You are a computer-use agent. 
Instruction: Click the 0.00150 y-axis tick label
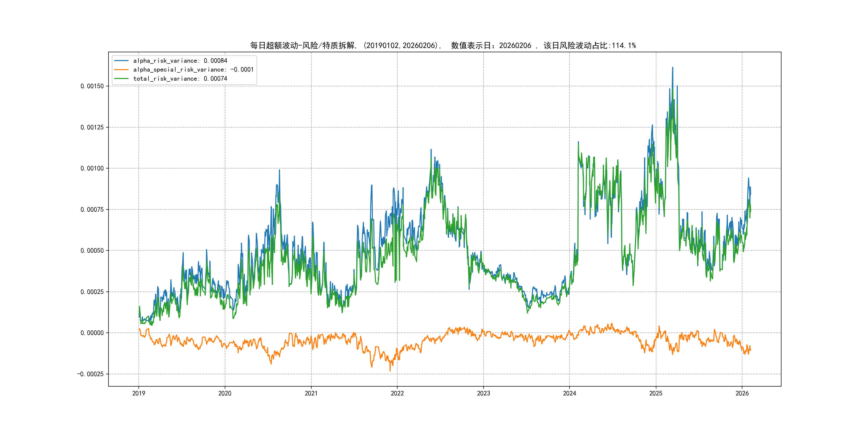coord(92,86)
